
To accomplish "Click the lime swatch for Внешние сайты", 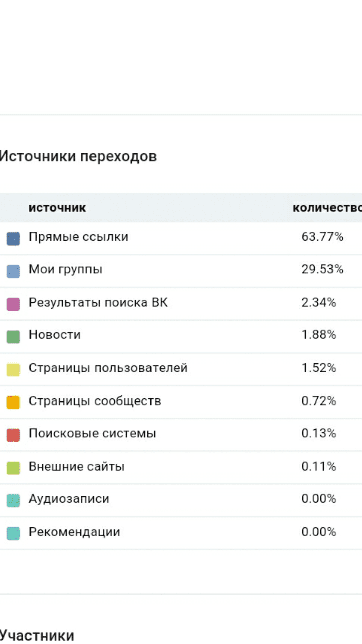I will (x=13, y=468).
